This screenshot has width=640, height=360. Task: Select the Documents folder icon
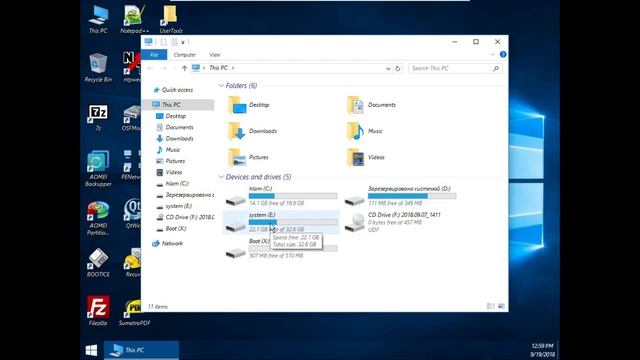click(355, 105)
